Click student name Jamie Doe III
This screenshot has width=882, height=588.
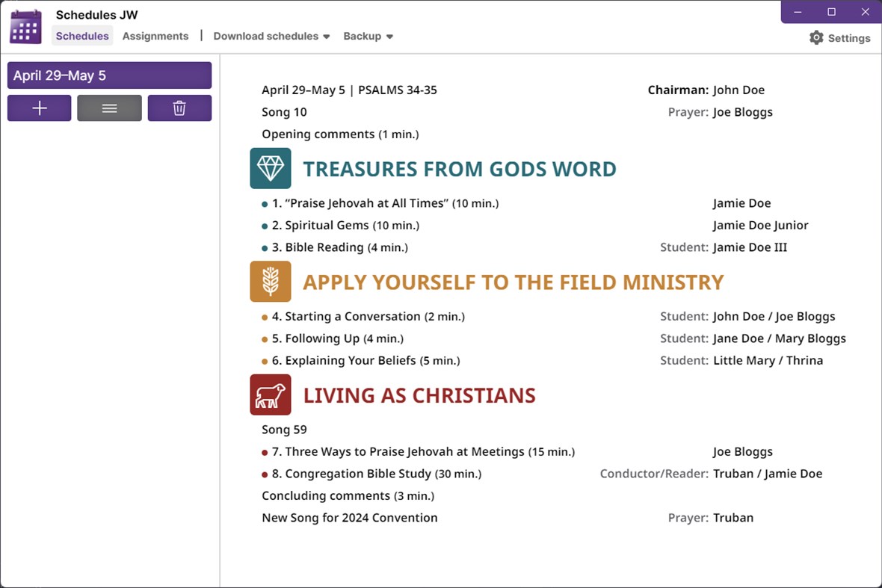point(750,247)
